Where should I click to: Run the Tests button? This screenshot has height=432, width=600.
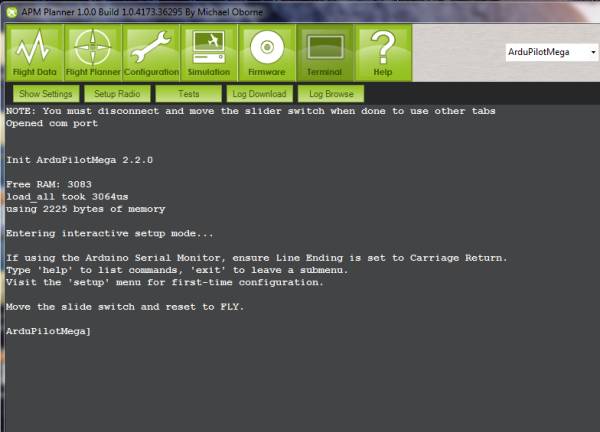(188, 94)
